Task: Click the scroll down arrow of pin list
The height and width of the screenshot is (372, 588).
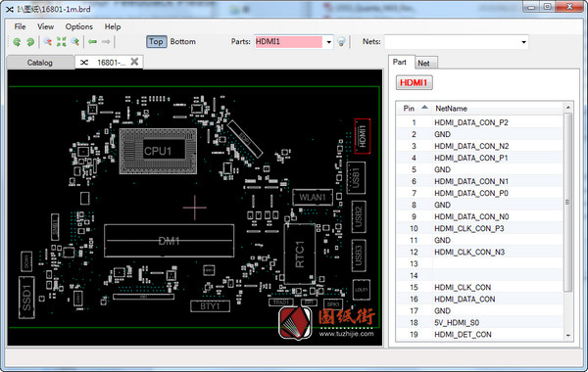Action: point(567,335)
